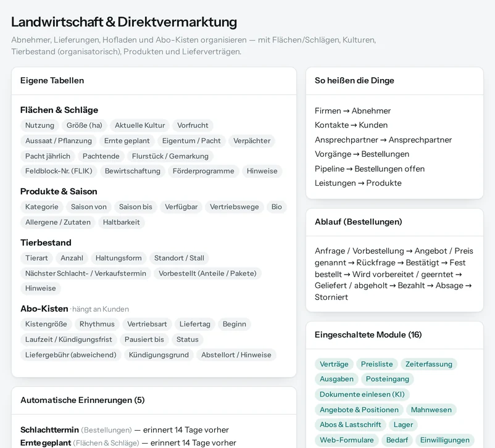
Task: Open the Preisliste module tag
Action: (377, 364)
